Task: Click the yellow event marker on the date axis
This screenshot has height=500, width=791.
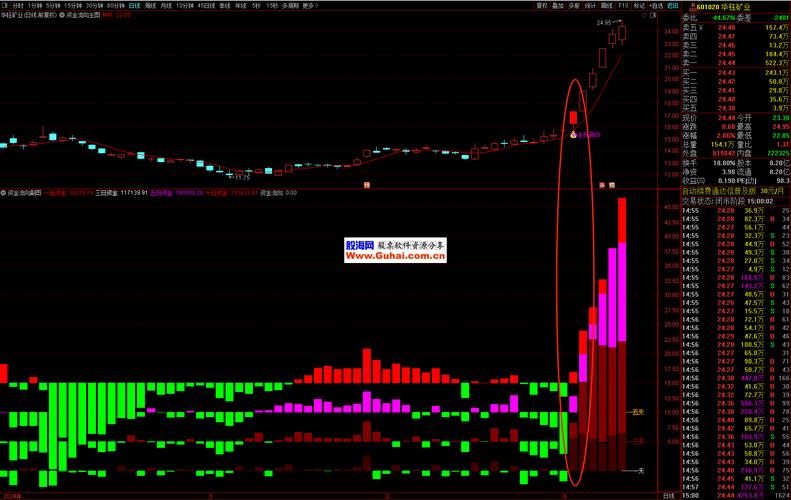Action: click(x=367, y=185)
